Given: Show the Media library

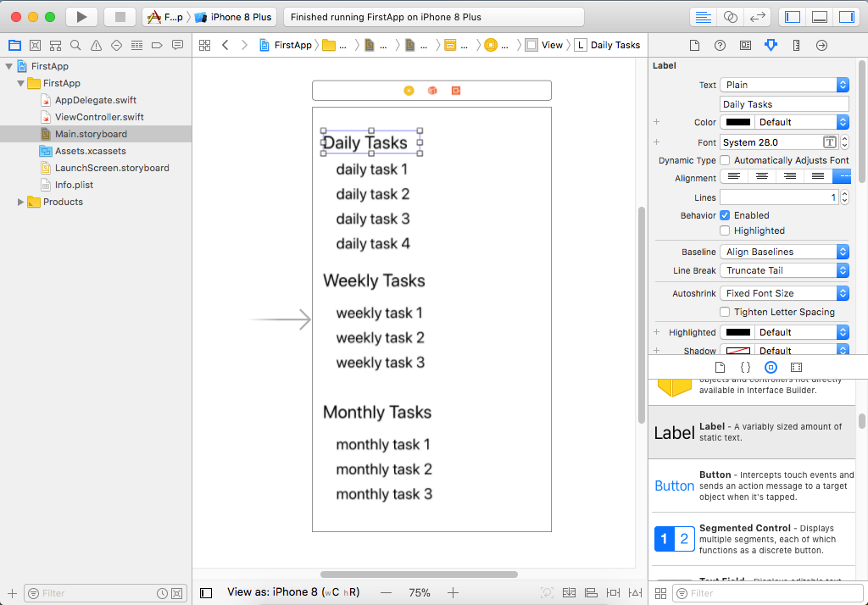Looking at the screenshot, I should [x=796, y=367].
